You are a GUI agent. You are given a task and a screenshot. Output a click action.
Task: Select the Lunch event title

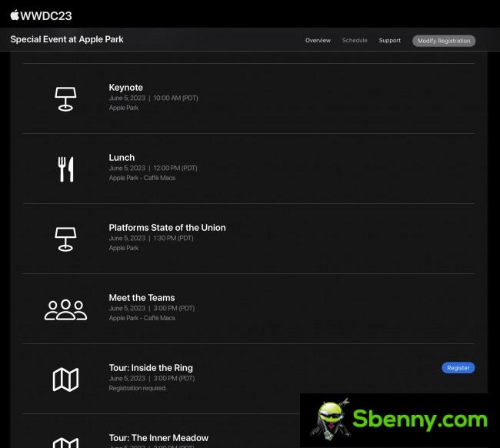click(122, 158)
